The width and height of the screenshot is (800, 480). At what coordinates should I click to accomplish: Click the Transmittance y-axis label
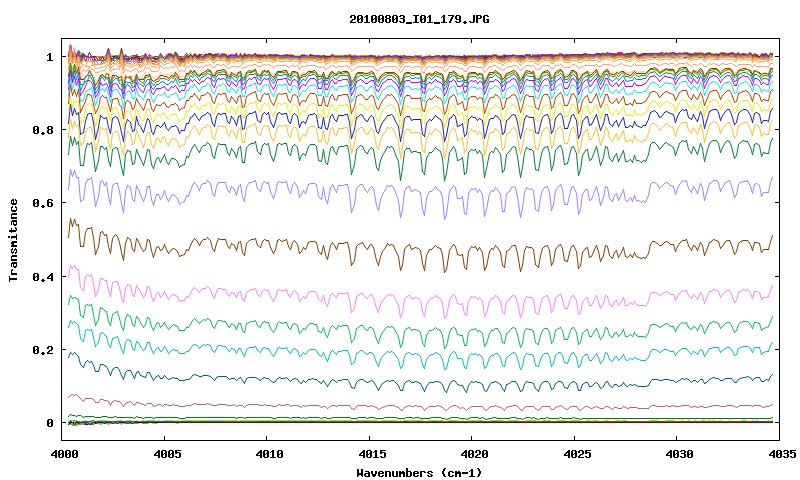click(13, 240)
